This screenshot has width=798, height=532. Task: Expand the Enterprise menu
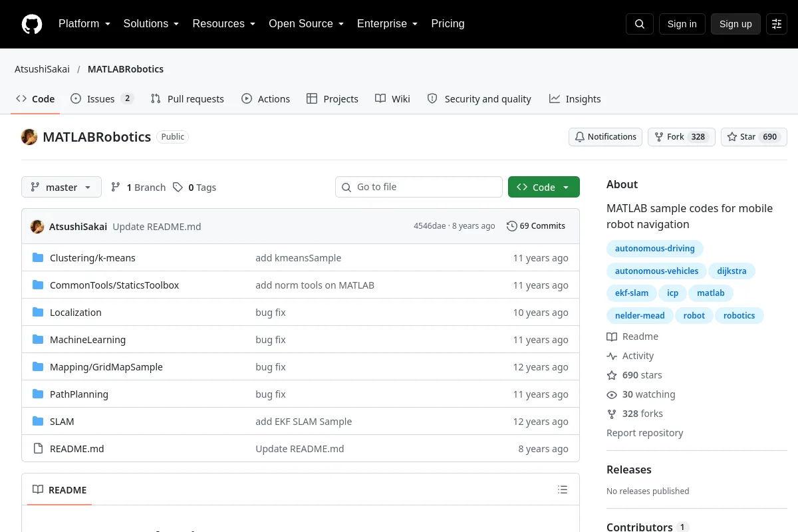[387, 24]
